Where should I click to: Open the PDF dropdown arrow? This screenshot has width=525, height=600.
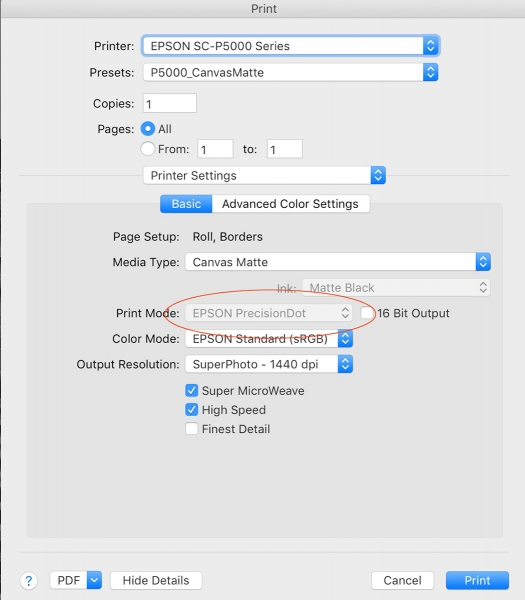(94, 580)
